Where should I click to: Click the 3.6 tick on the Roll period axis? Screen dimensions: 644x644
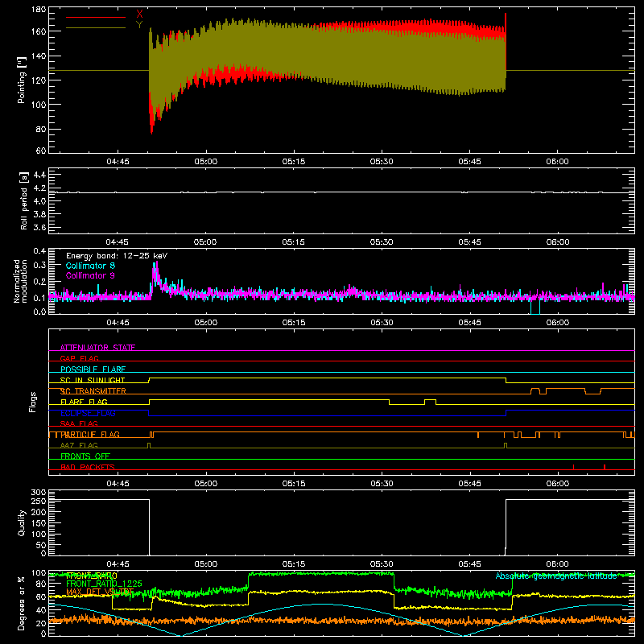pyautogui.click(x=39, y=227)
